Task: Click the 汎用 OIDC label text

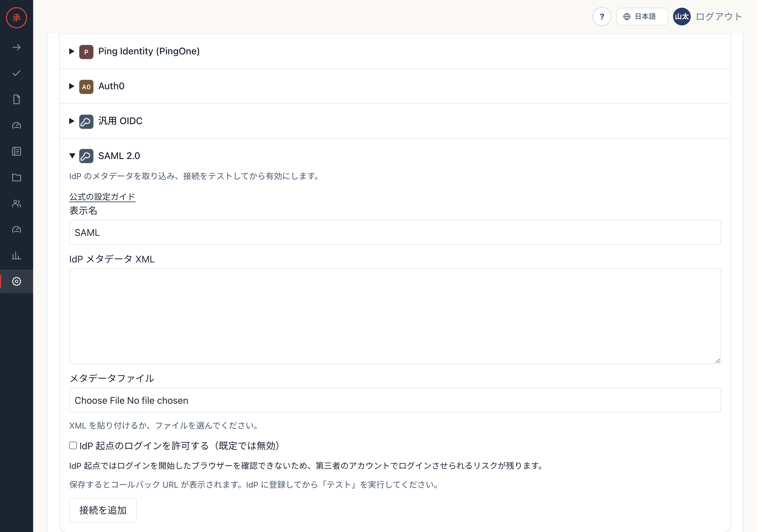Action: pyautogui.click(x=120, y=121)
